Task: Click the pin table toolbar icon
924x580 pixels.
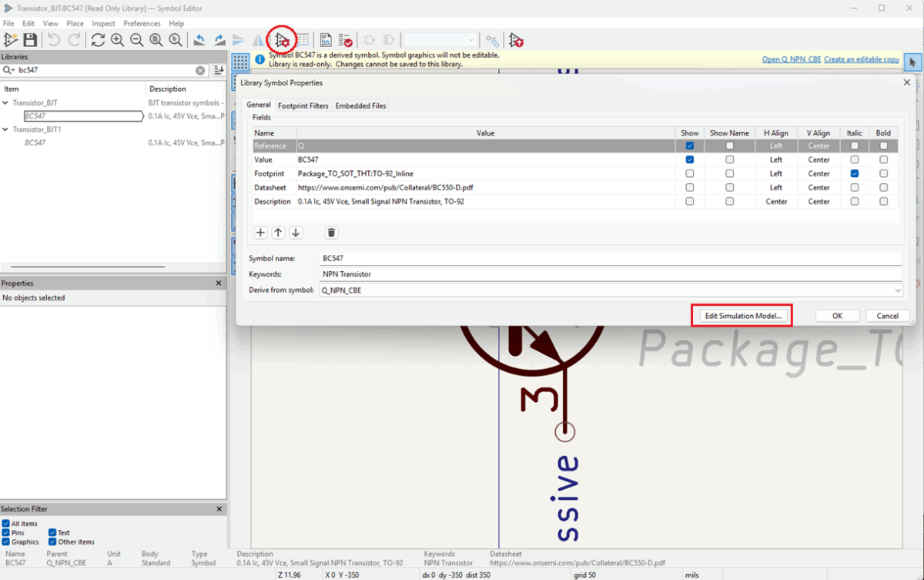Action: pyautogui.click(x=303, y=40)
